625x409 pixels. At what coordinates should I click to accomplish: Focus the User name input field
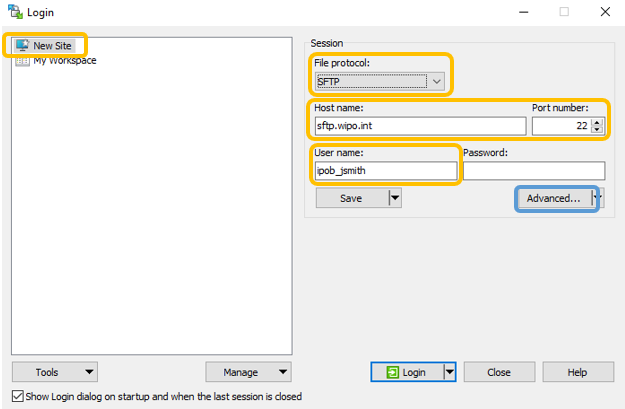pyautogui.click(x=384, y=171)
